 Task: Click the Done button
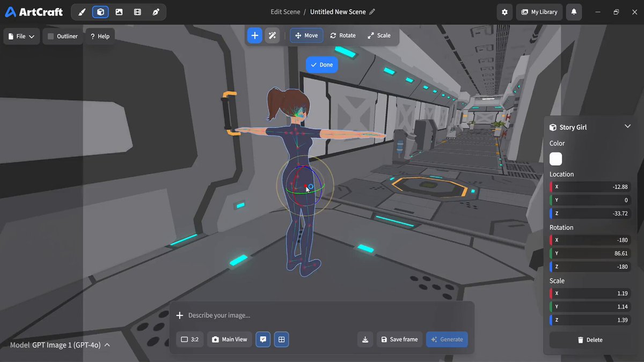point(322,65)
